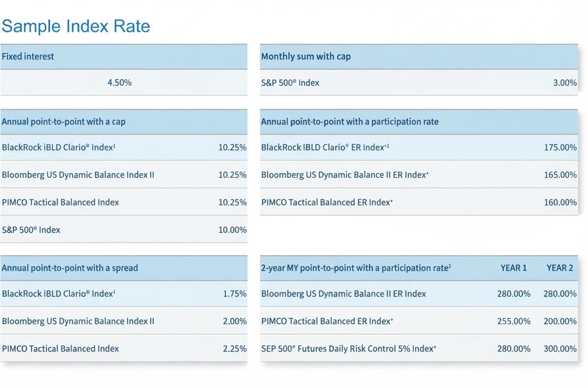
Task: Click the 300.00% Year 2 Risk Control value
Action: (x=560, y=349)
